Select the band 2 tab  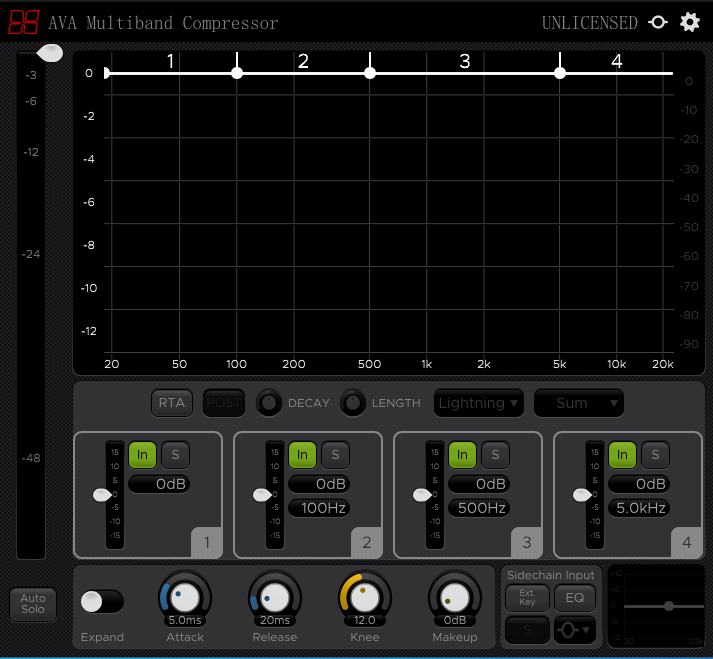point(367,542)
